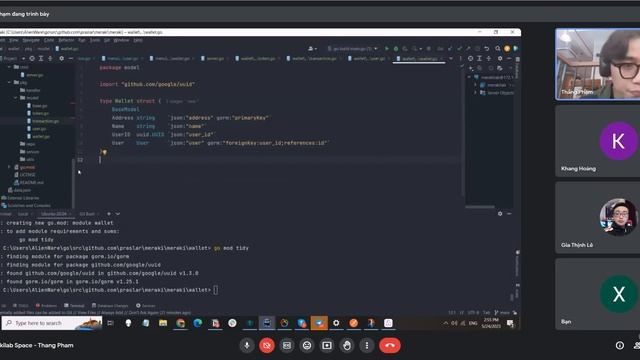Select Khang Hoàng participant tile
The width and height of the screenshot is (640, 360).
pos(597,141)
